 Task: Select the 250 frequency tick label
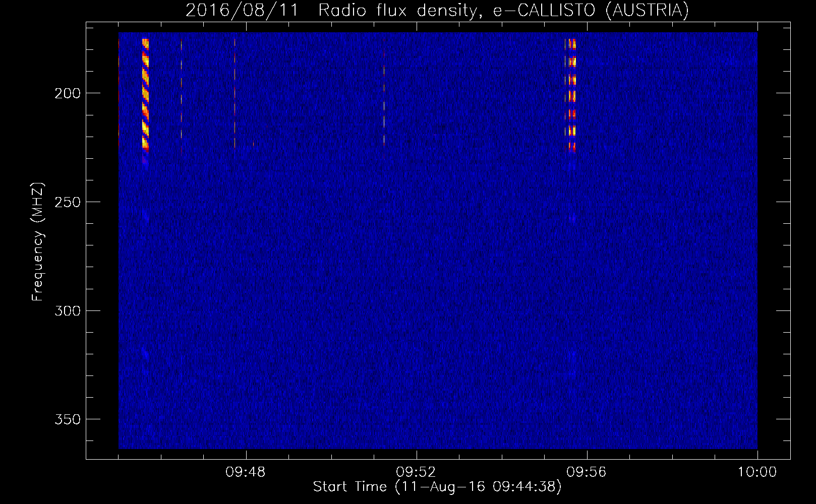point(68,202)
